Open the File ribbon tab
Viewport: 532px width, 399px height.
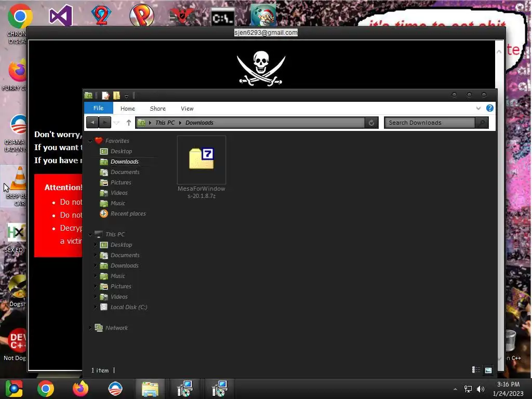click(x=98, y=108)
